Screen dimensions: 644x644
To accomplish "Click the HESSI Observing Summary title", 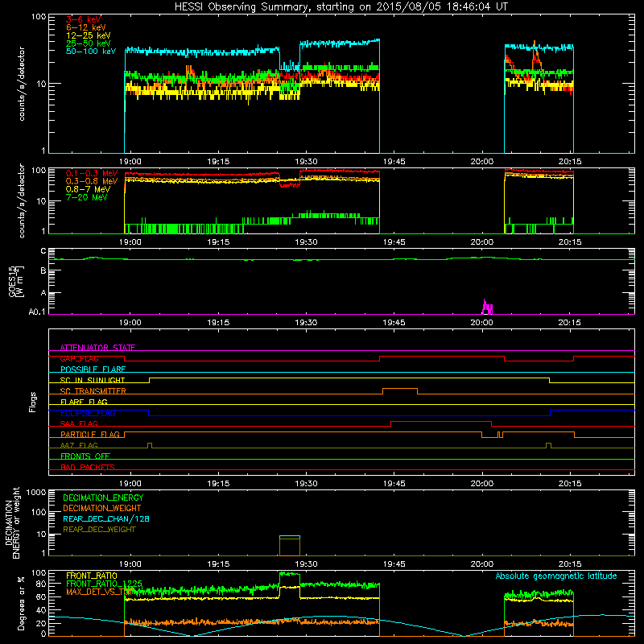I will 341,7.
